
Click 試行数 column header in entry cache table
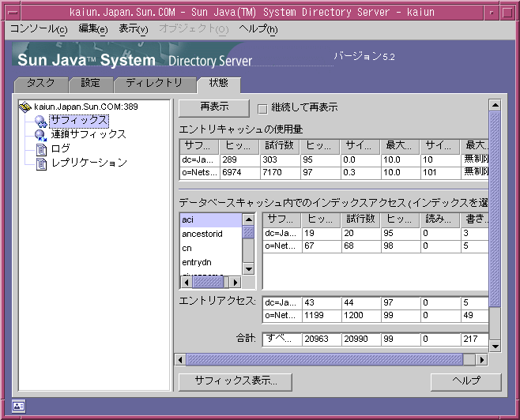click(x=279, y=146)
